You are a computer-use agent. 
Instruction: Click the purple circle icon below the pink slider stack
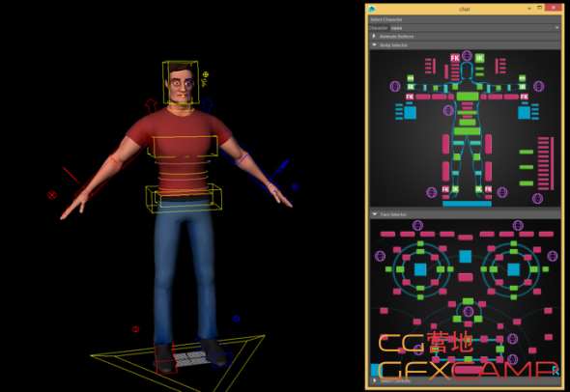[538, 198]
